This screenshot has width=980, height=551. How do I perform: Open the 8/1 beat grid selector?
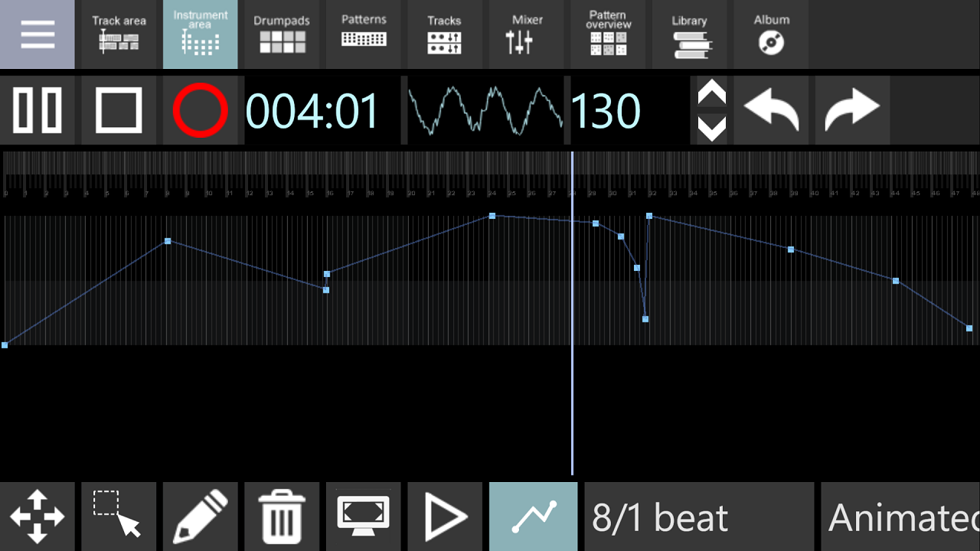[x=699, y=517]
